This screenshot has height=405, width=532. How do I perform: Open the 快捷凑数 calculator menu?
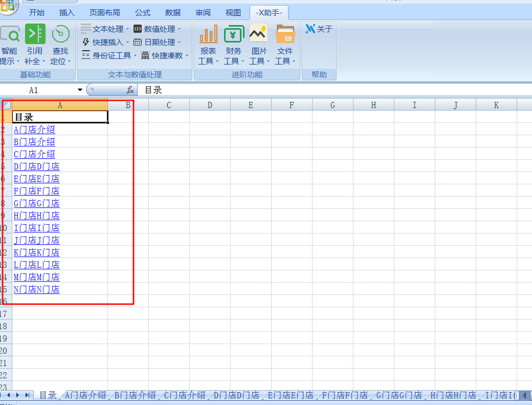(165, 55)
